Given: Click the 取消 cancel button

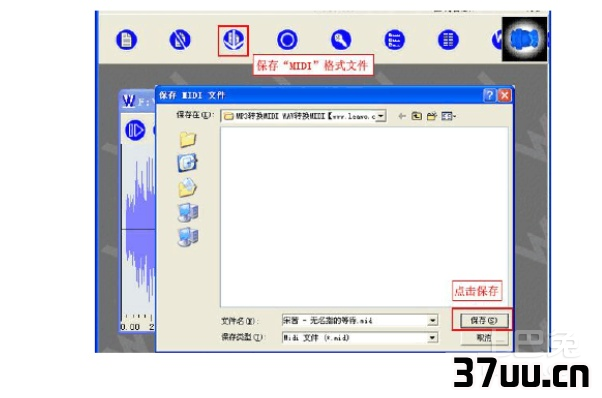Looking at the screenshot, I should 484,338.
